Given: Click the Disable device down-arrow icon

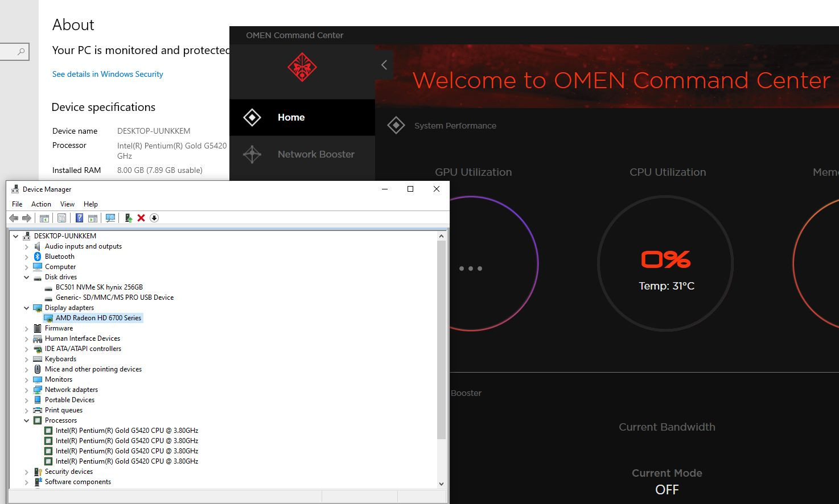Looking at the screenshot, I should click(x=154, y=218).
